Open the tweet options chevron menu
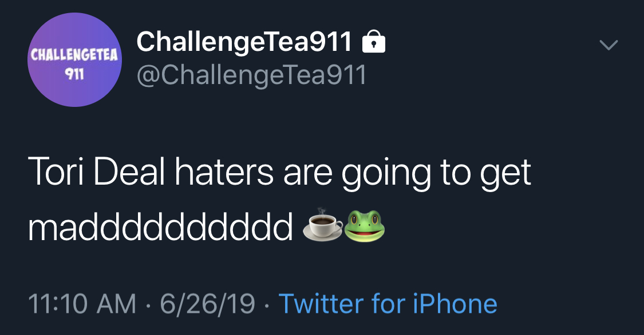 coord(609,45)
